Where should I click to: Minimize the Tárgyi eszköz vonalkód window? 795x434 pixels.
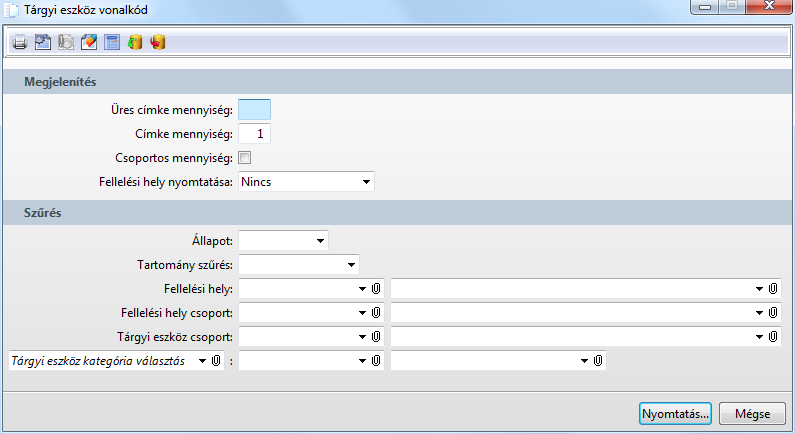(x=705, y=7)
